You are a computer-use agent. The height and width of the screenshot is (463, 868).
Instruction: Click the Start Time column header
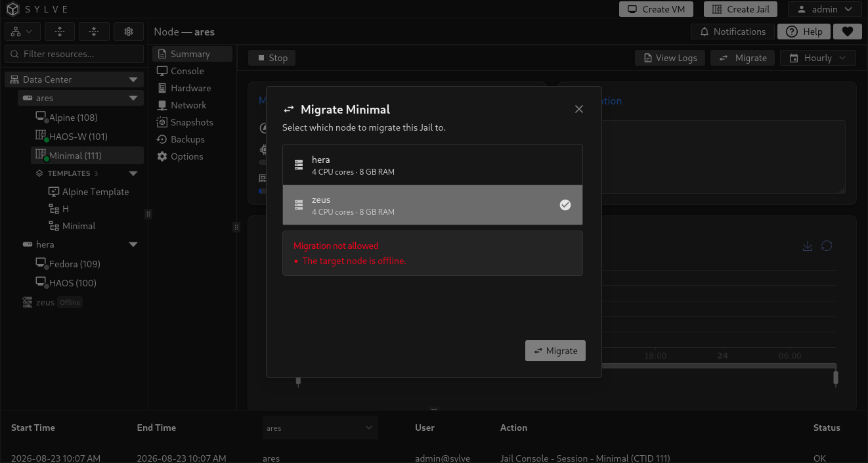click(33, 428)
